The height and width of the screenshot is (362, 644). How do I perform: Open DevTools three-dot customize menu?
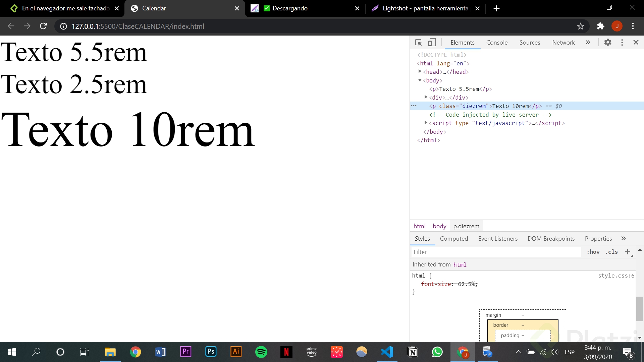622,43
